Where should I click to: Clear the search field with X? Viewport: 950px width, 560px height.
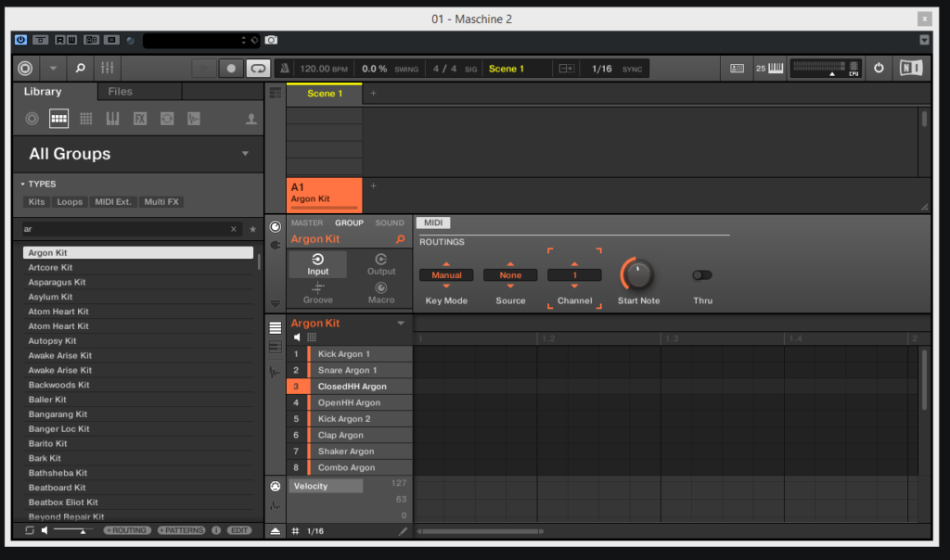tap(233, 229)
